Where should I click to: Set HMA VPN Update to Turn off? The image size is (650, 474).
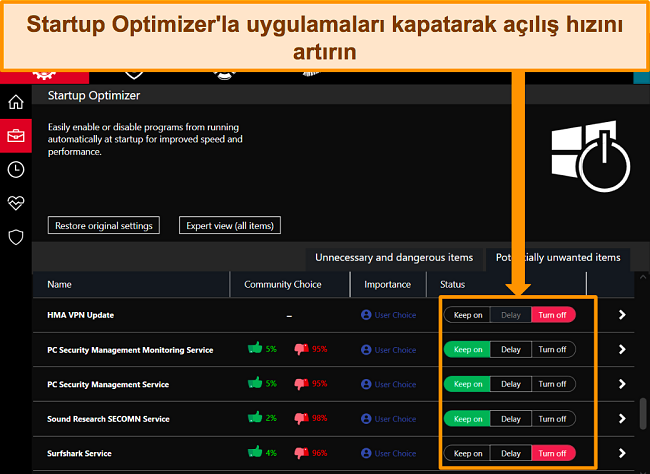pyautogui.click(x=553, y=315)
